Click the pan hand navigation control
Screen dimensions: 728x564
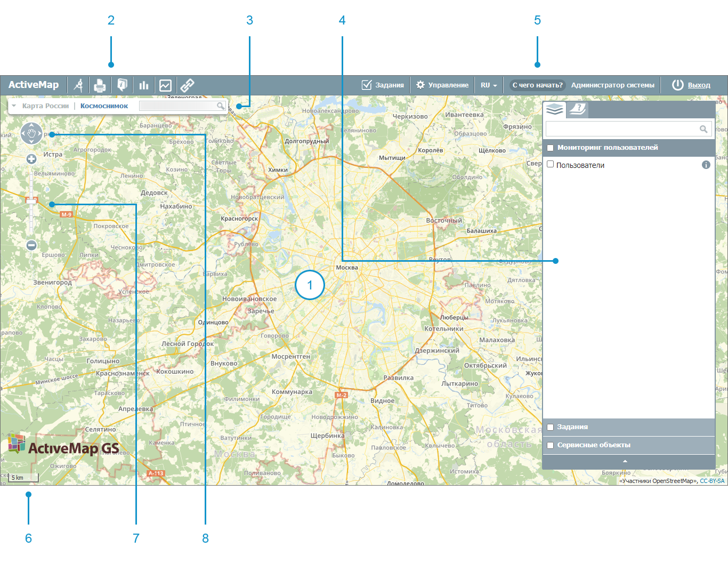[31, 133]
